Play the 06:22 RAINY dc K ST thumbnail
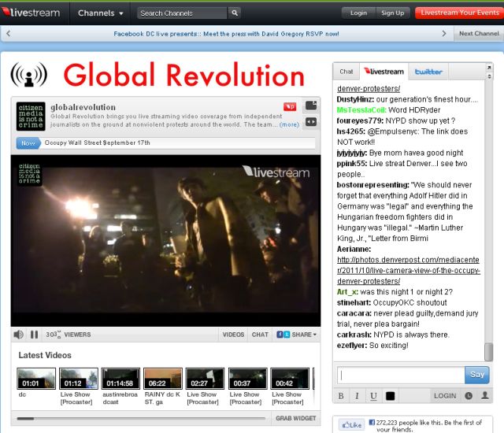 [x=163, y=379]
